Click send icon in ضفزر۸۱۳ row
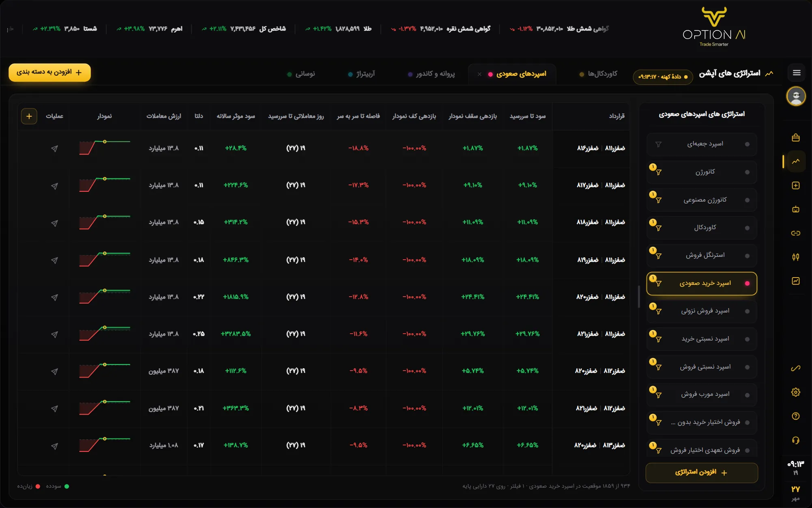The height and width of the screenshot is (508, 812). pyautogui.click(x=54, y=446)
